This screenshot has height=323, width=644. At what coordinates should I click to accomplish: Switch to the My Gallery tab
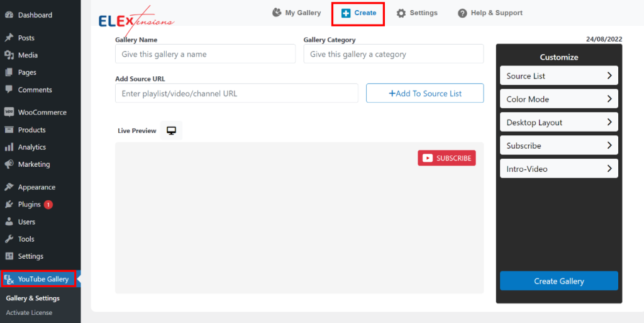point(297,13)
